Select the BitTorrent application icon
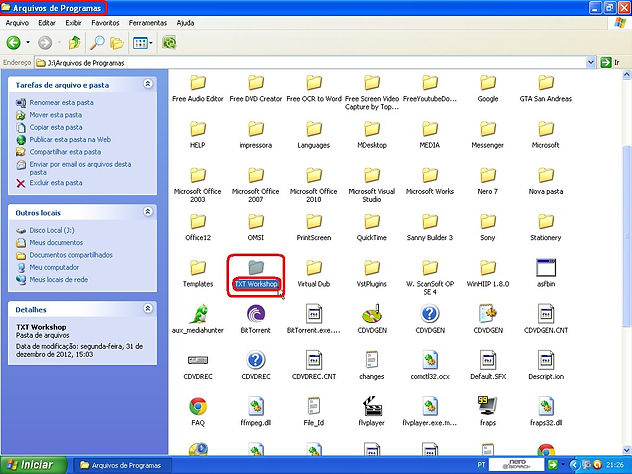This screenshot has width=632, height=474. 256,319
